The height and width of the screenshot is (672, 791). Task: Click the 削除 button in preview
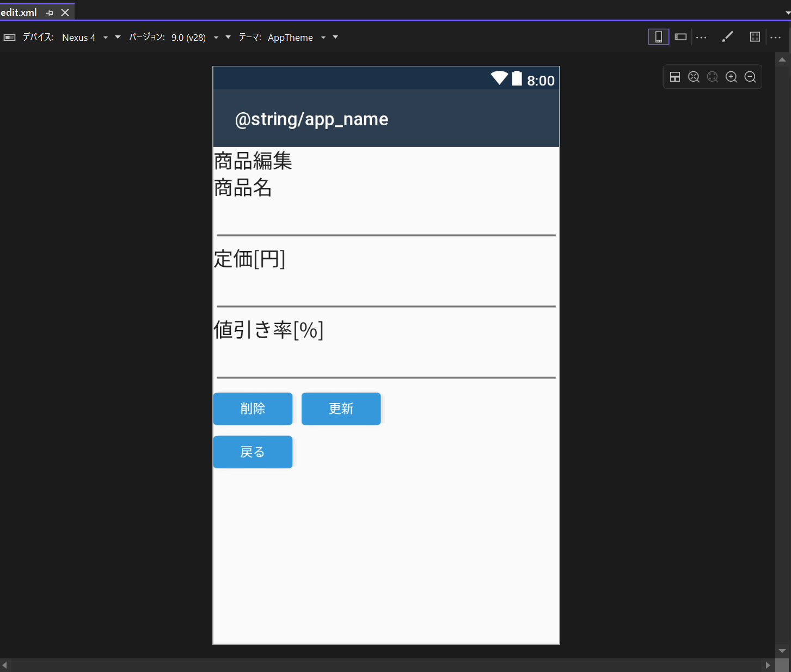coord(253,408)
